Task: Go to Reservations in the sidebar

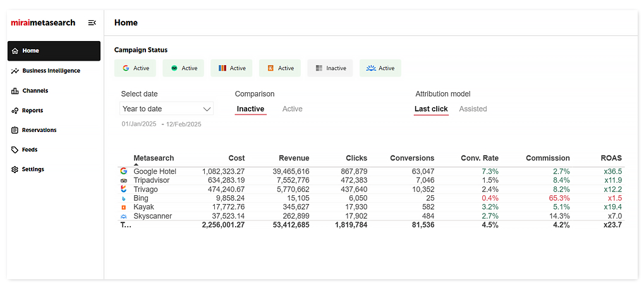Action: 39,130
